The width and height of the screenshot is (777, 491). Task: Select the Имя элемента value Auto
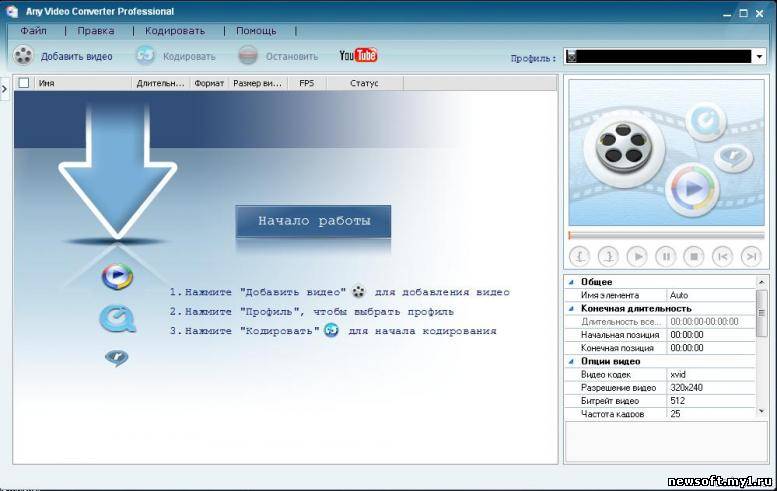pos(711,295)
